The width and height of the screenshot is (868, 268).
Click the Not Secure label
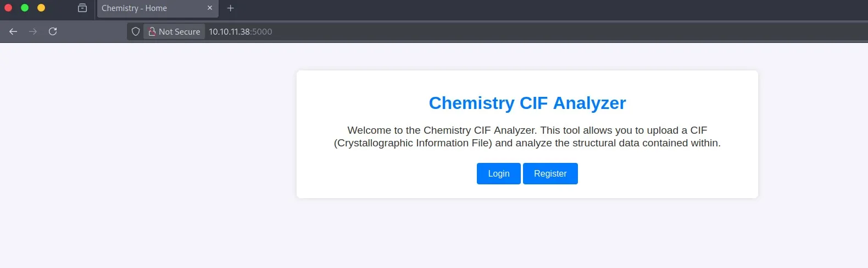pos(180,32)
